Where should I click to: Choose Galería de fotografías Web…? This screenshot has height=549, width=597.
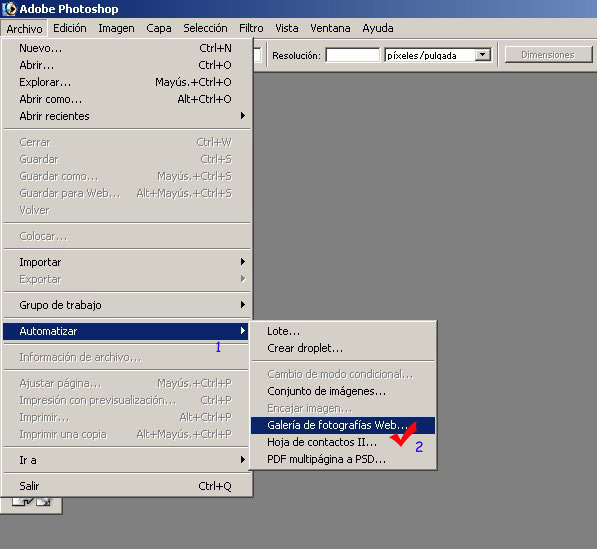pos(343,425)
